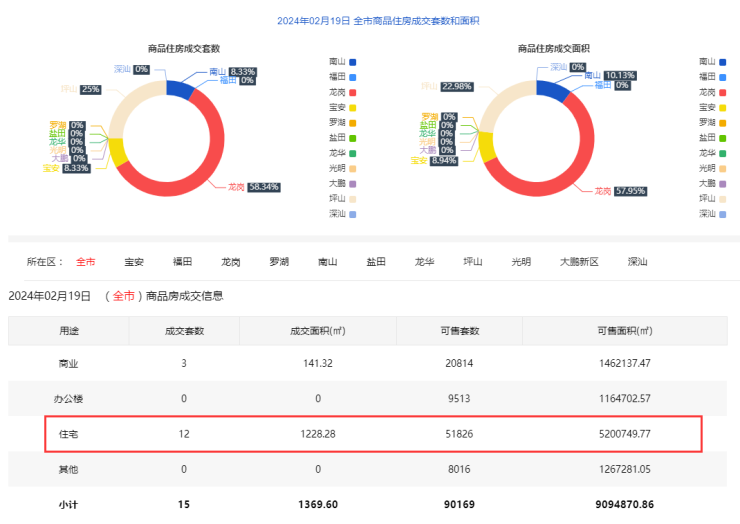
Task: Click 盐田 legend marker in left chart
Action: 352,138
